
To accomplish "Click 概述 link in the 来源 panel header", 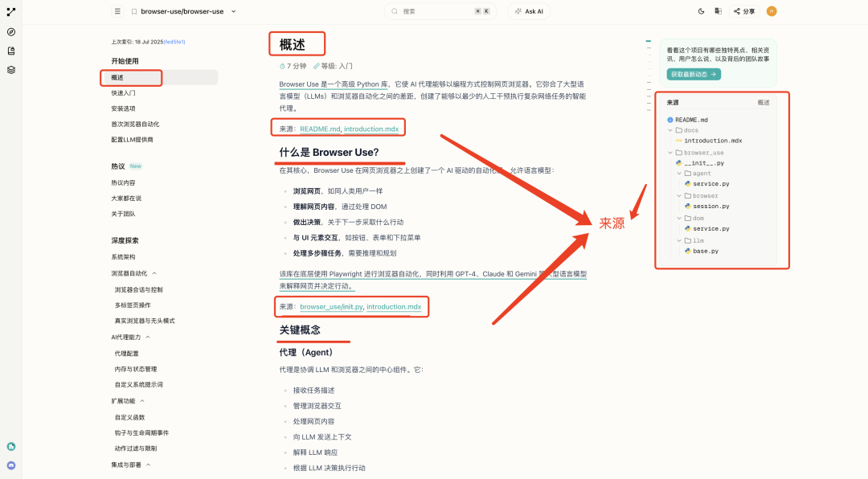I will [764, 102].
